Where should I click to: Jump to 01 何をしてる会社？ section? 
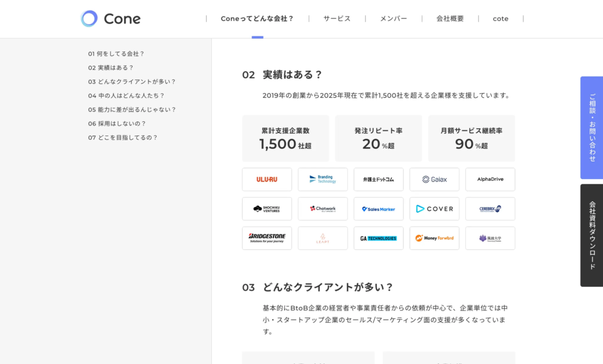click(116, 54)
